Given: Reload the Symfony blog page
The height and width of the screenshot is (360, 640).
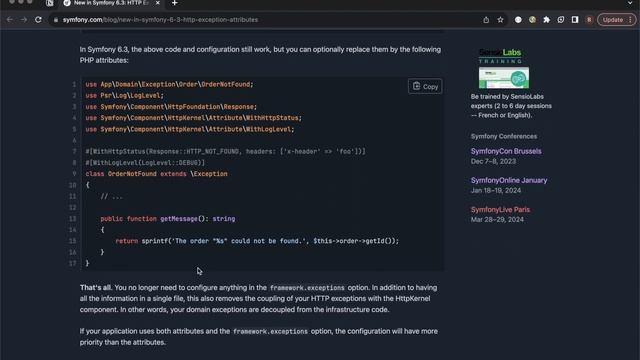Looking at the screenshot, I should pyautogui.click(x=38, y=20).
